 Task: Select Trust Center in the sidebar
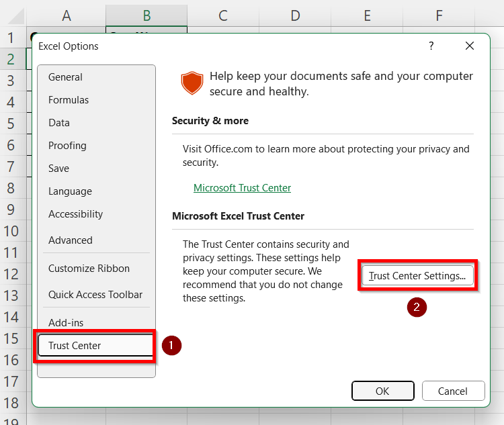tap(75, 346)
